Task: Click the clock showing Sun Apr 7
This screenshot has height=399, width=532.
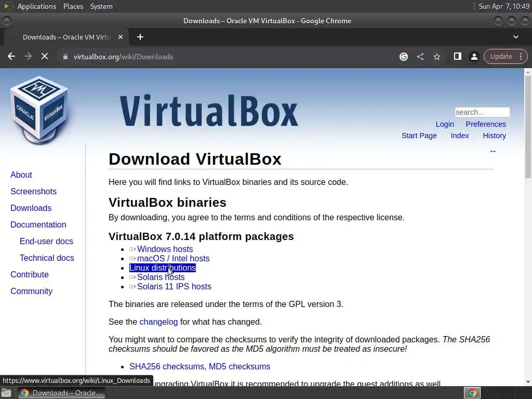Action: tap(504, 6)
